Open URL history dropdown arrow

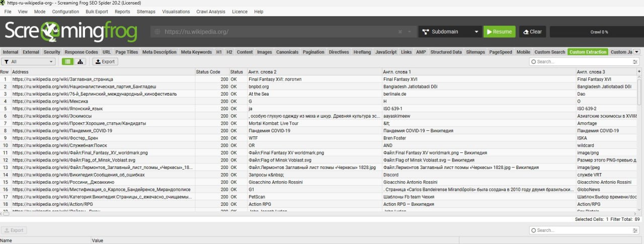pyautogui.click(x=409, y=32)
